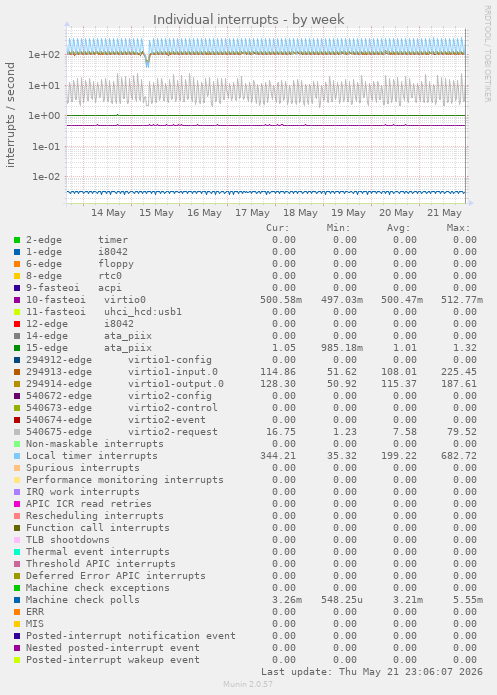
Task: Click the red 12-edge i8042 swatch
Action: [x=17, y=324]
